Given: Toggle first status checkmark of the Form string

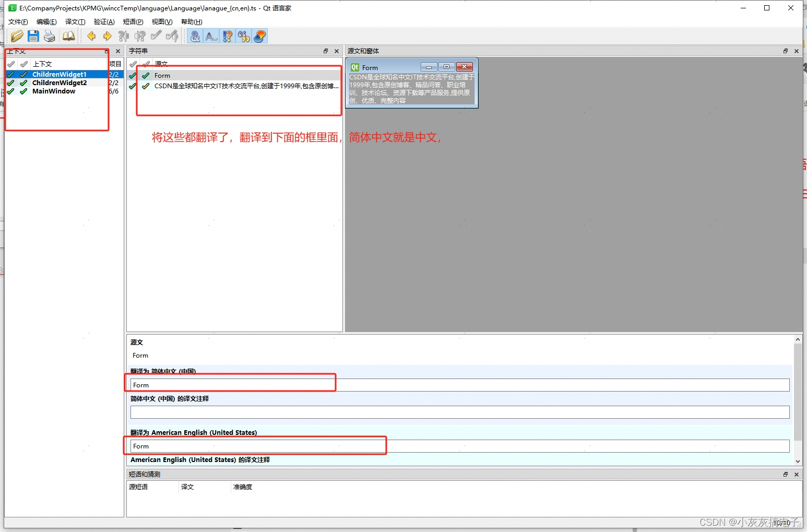Looking at the screenshot, I should [133, 76].
